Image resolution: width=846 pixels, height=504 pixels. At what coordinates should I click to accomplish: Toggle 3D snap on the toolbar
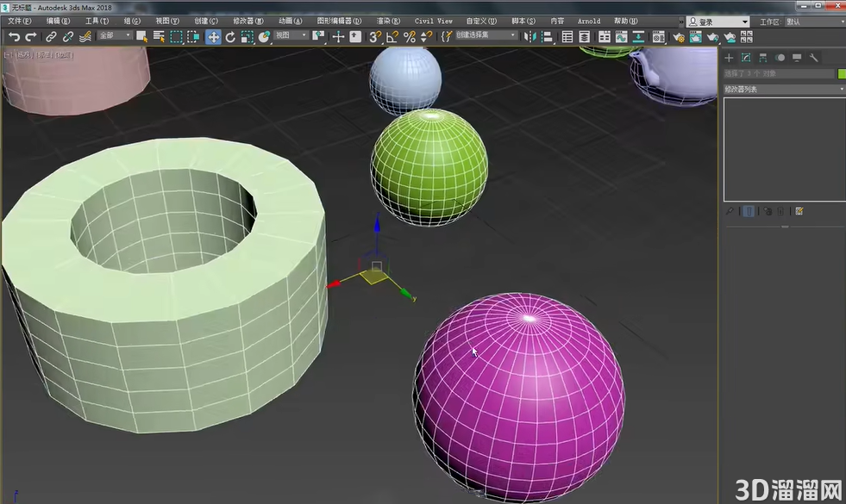click(x=377, y=37)
